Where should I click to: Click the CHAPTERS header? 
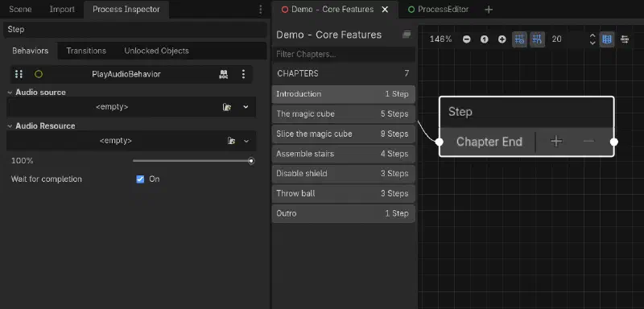[298, 73]
